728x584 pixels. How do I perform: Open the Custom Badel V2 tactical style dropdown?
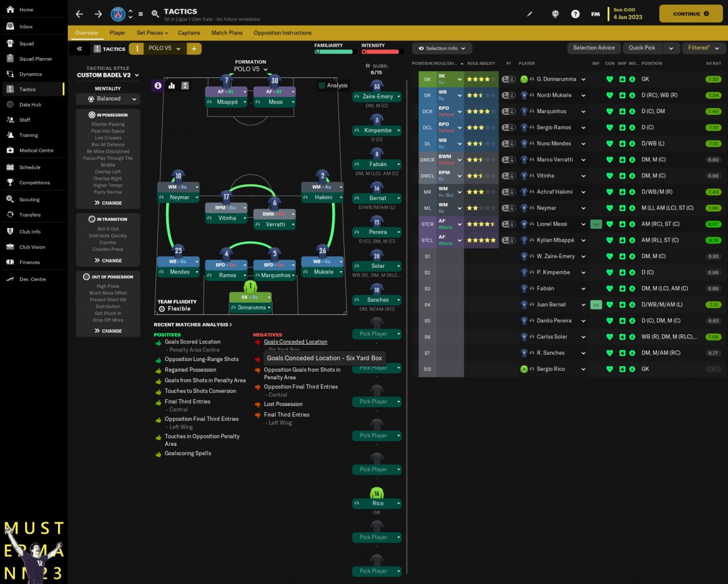pyautogui.click(x=108, y=75)
